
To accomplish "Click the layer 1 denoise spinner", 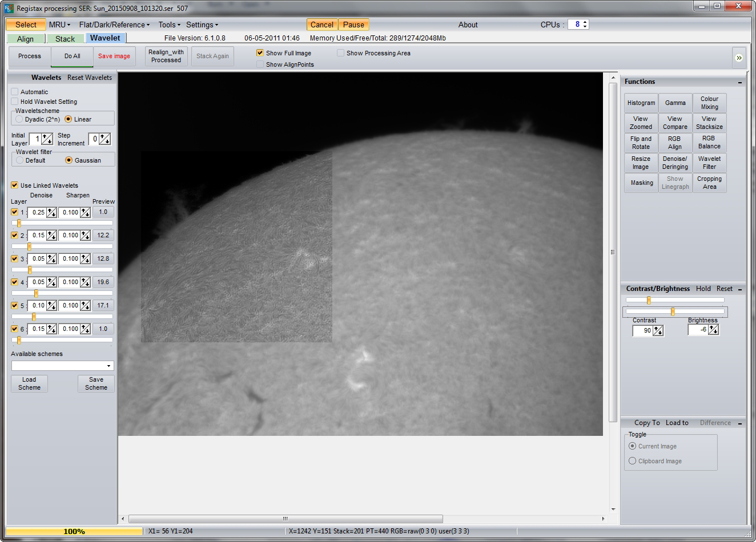I will point(52,212).
